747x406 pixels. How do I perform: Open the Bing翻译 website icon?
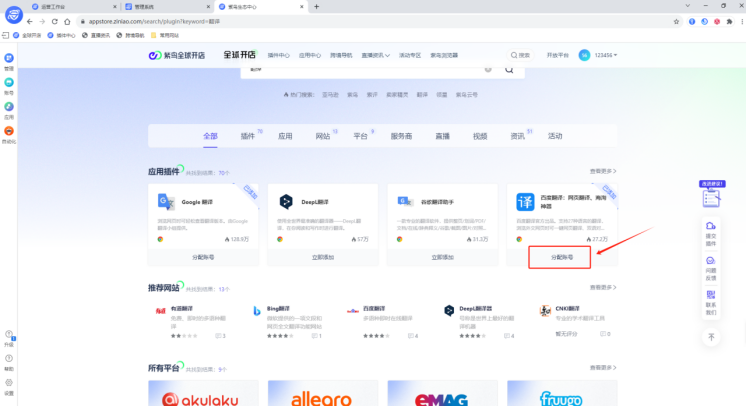[x=257, y=311]
